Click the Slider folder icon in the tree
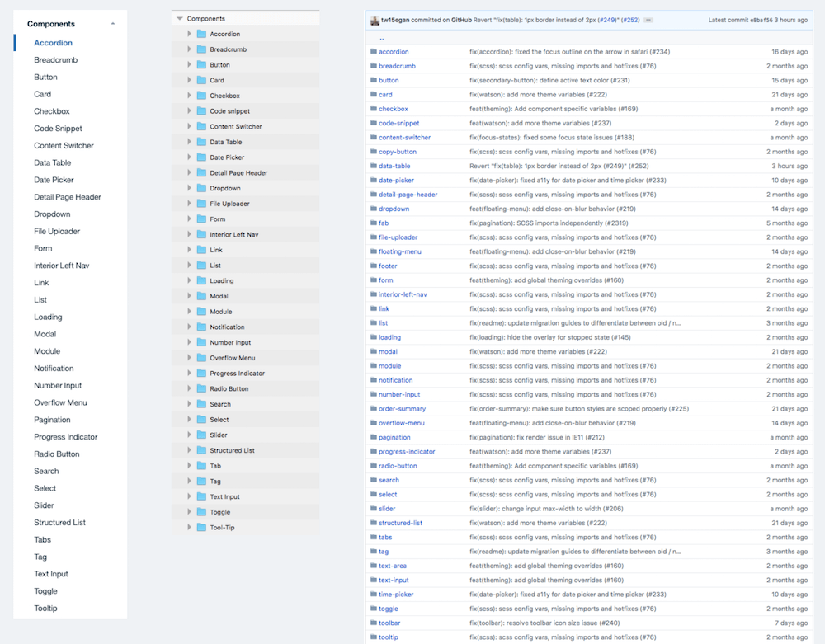 pos(201,435)
